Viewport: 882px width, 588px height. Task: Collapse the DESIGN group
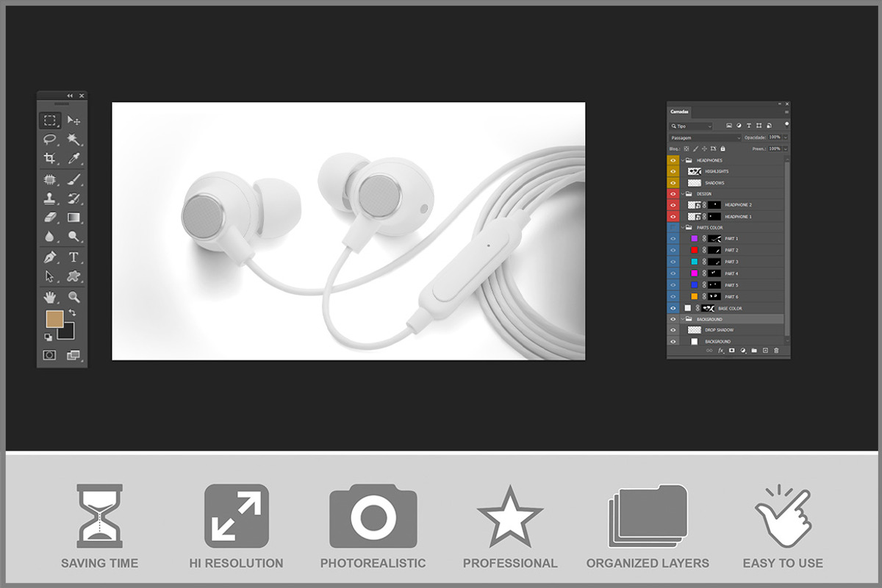click(683, 194)
